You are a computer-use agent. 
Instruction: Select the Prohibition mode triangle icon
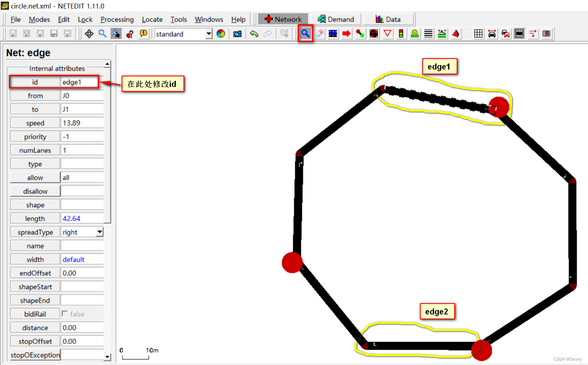tap(388, 34)
